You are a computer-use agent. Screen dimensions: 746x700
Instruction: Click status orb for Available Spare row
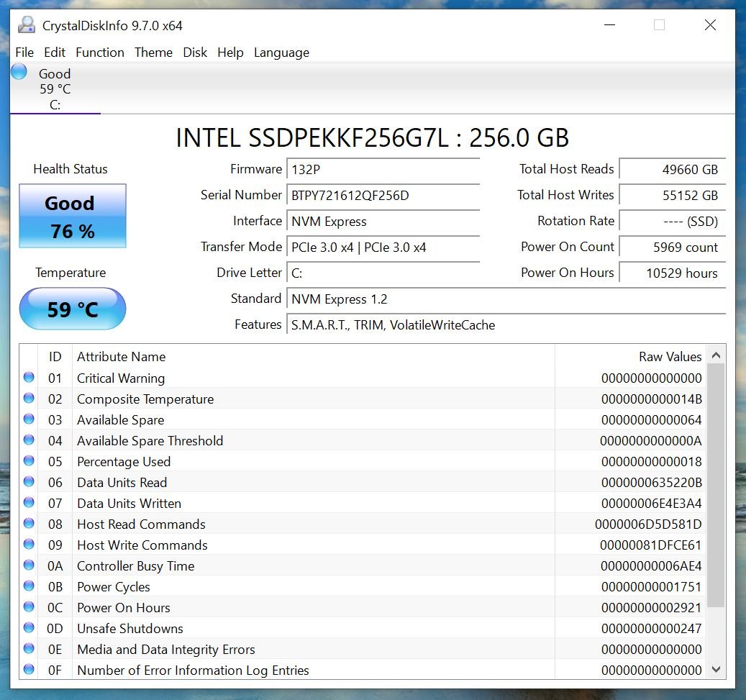tap(29, 419)
